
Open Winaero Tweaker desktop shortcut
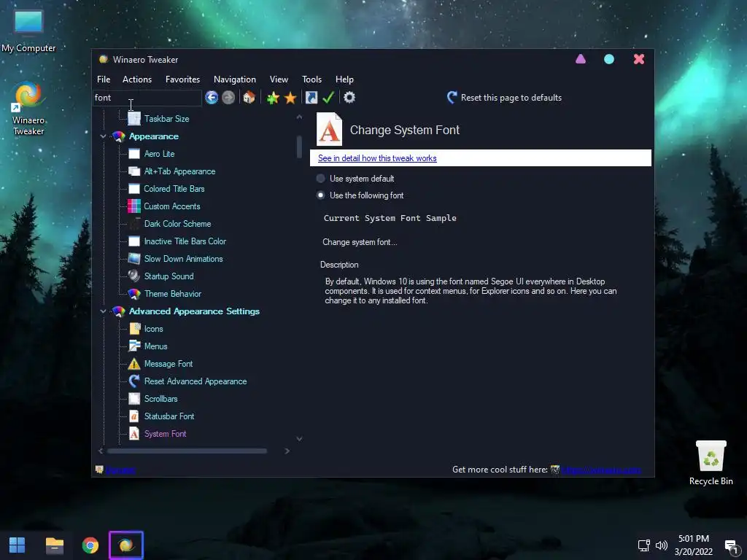(x=28, y=109)
